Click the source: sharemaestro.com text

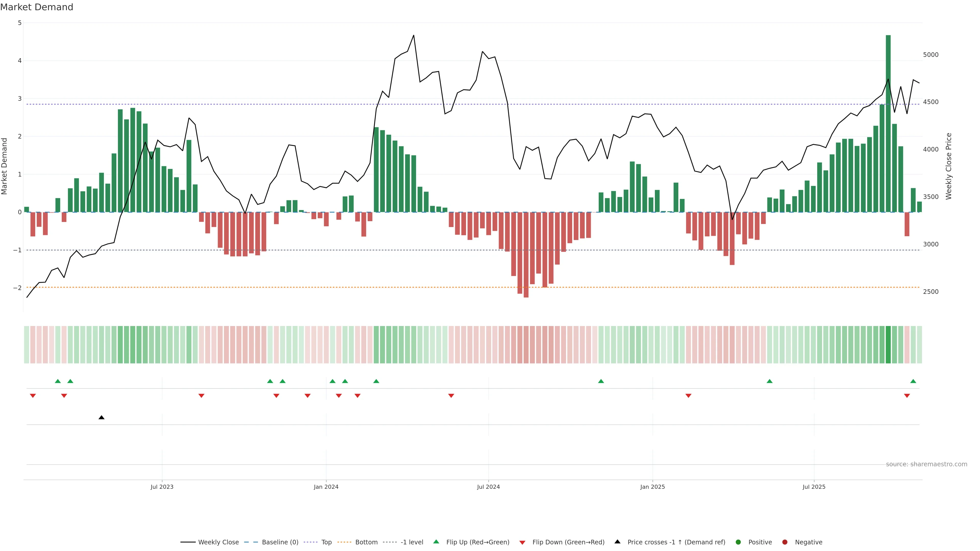tap(926, 464)
